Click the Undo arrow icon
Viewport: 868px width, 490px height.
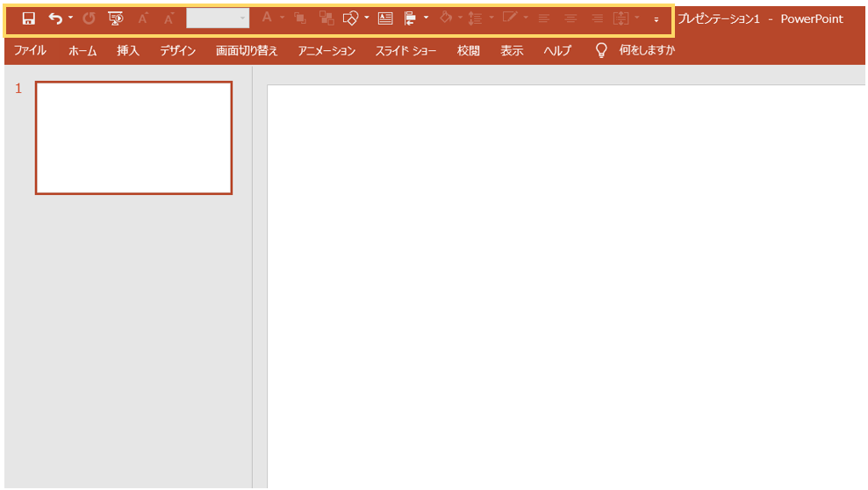pos(54,18)
